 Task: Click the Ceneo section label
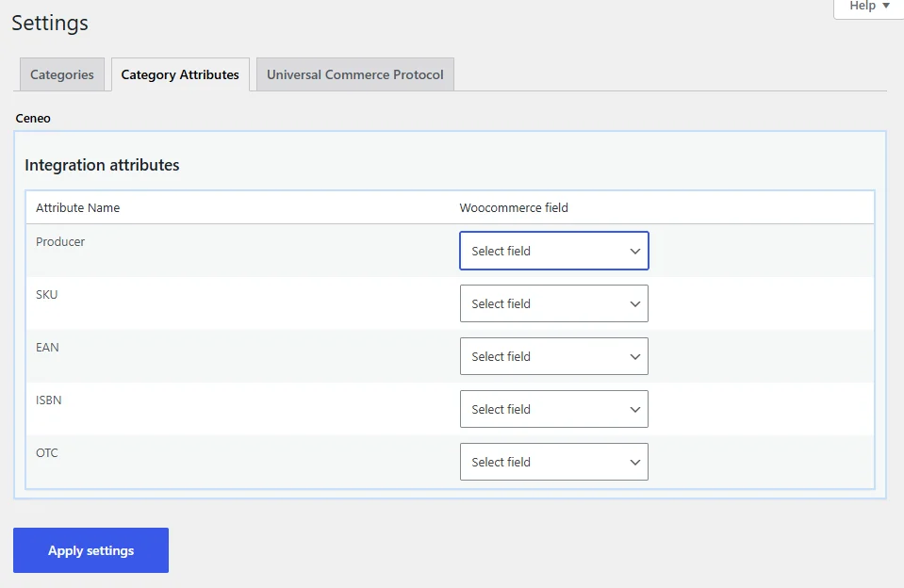(x=33, y=118)
